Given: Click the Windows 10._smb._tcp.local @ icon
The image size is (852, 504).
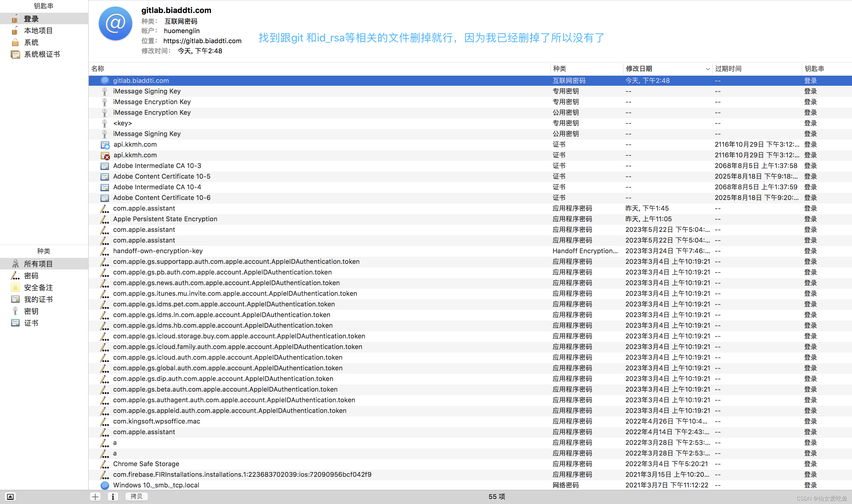Looking at the screenshot, I should point(105,485).
